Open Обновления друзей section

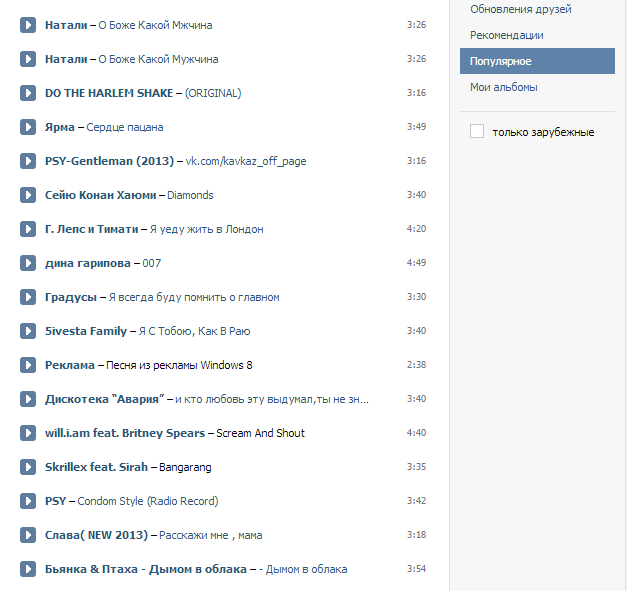(521, 9)
